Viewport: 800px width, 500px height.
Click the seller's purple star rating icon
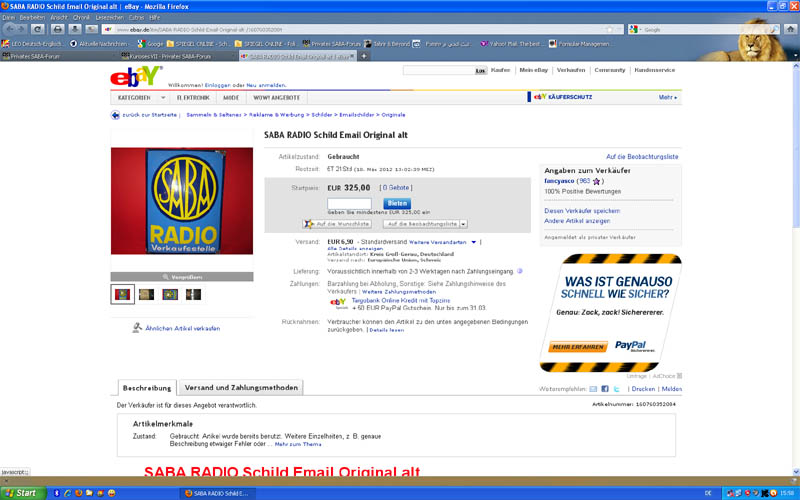click(x=596, y=181)
